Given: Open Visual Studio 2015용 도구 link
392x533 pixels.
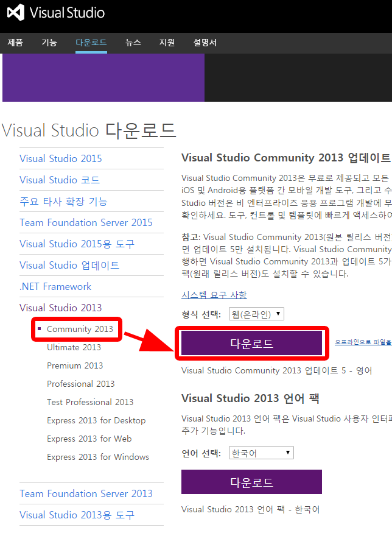Looking at the screenshot, I should tap(77, 244).
